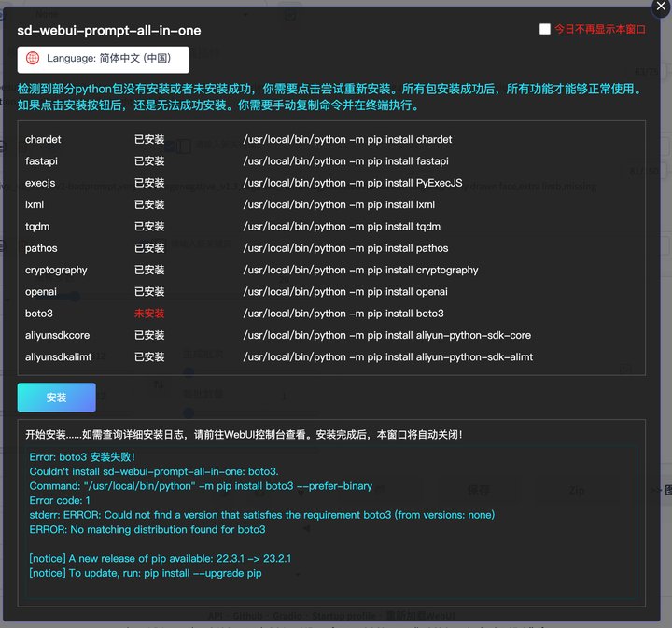The image size is (672, 628).
Task: Click the pip install chardet command
Action: pyautogui.click(x=347, y=140)
